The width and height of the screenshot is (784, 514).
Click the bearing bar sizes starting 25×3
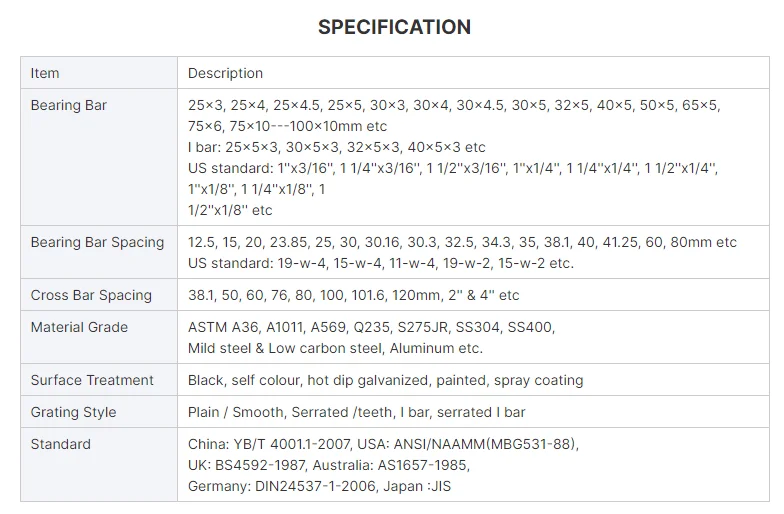click(453, 105)
